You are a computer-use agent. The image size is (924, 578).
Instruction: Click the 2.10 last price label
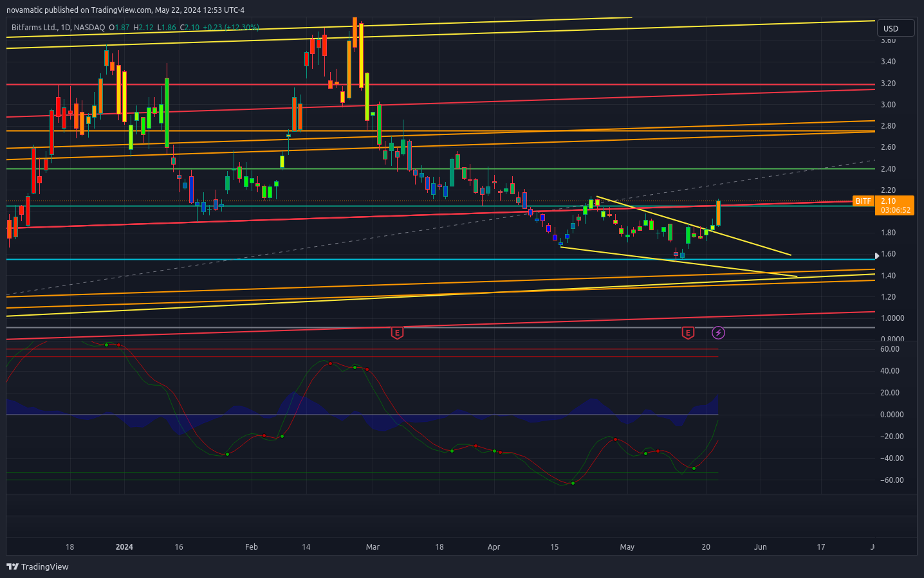889,201
